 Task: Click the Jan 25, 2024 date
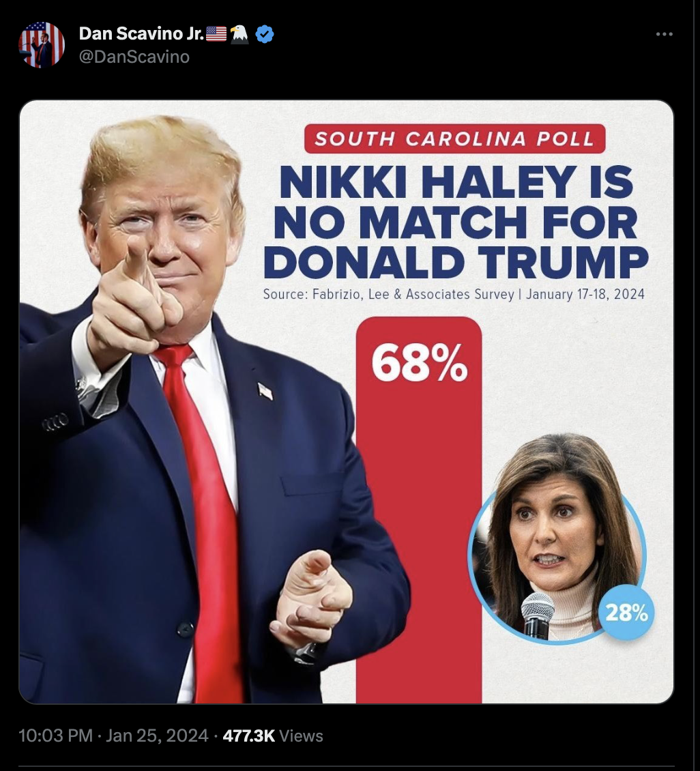point(157,736)
